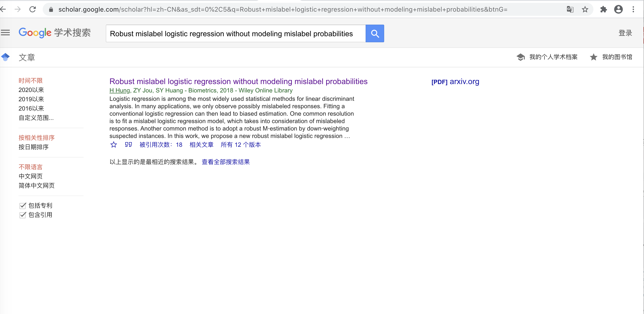Open Chrome's three-dot menu
This screenshot has width=644, height=314.
(x=634, y=9)
